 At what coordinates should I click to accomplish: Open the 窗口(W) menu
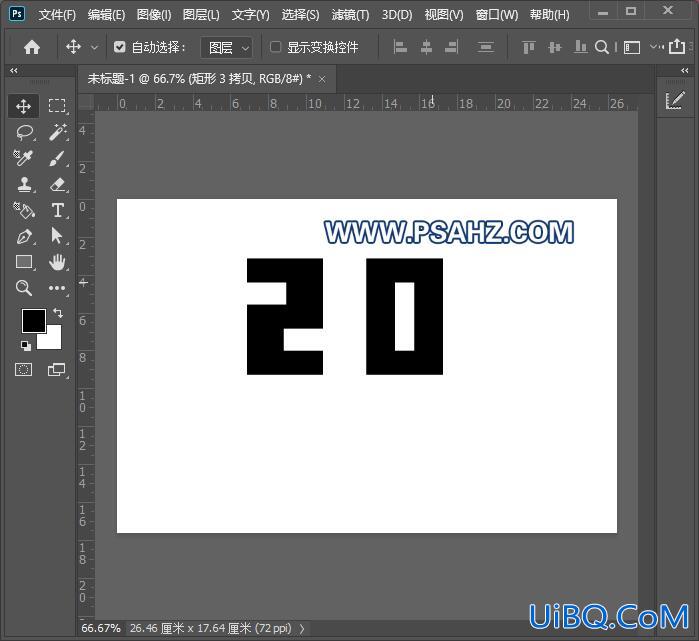coord(497,15)
